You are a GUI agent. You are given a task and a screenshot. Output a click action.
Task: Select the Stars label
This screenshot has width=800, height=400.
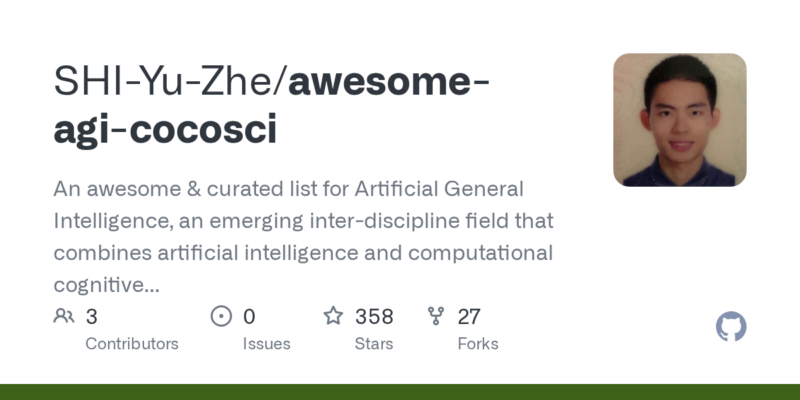point(375,343)
